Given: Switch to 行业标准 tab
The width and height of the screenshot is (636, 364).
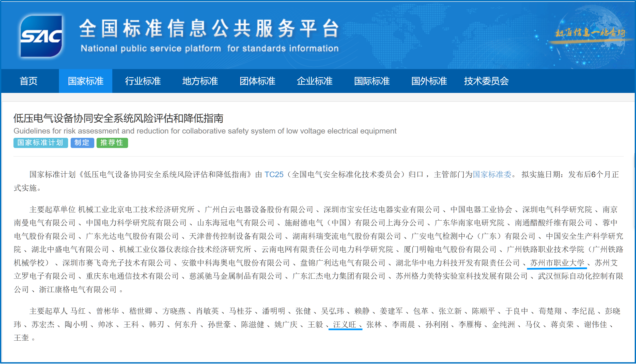Looking at the screenshot, I should pyautogui.click(x=143, y=81).
